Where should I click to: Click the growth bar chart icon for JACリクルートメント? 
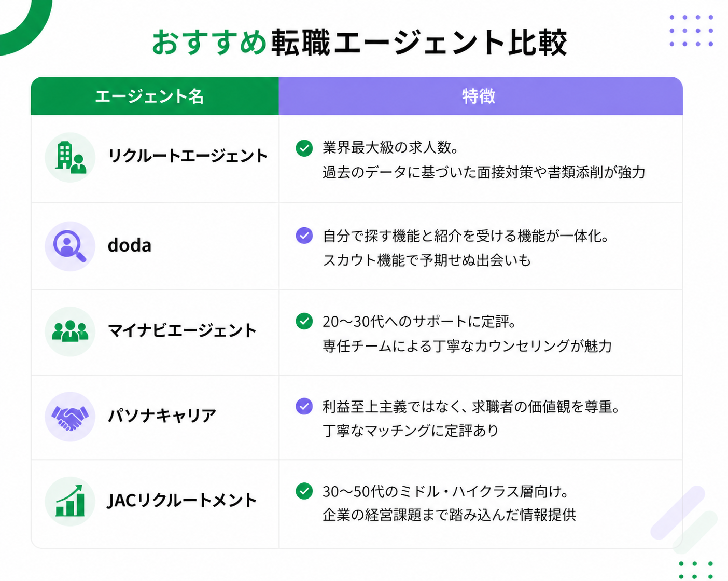tap(70, 502)
